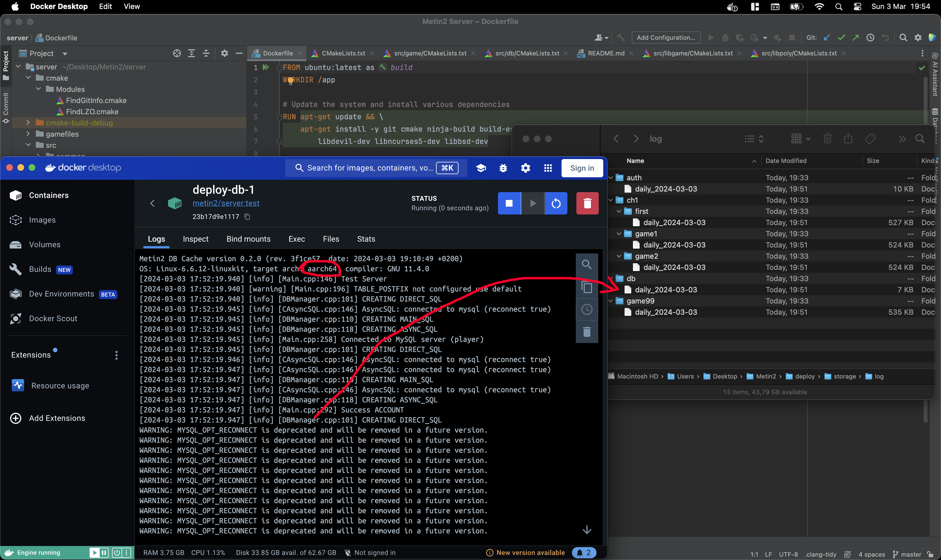Screen dimensions: 941x560
Task: Delete the deploy-db-1 container
Action: (x=587, y=203)
